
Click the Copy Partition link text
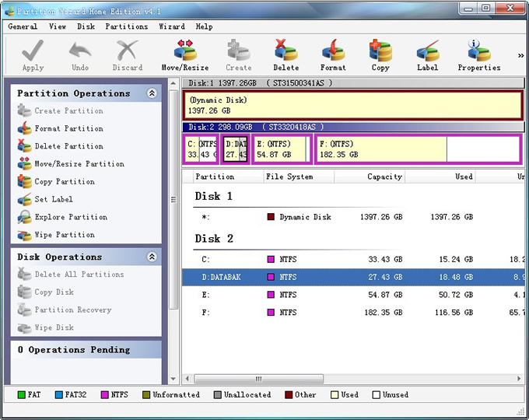tap(65, 181)
